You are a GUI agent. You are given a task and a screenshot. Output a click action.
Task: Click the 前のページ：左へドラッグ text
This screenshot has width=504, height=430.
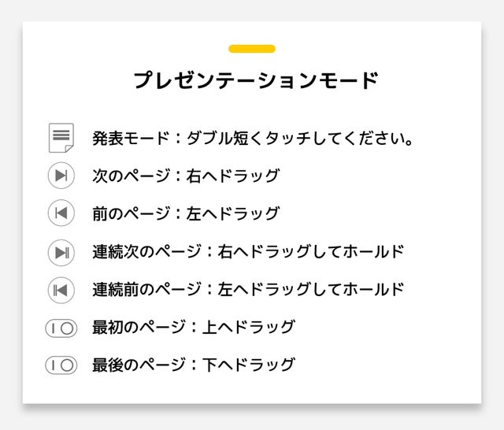[186, 213]
